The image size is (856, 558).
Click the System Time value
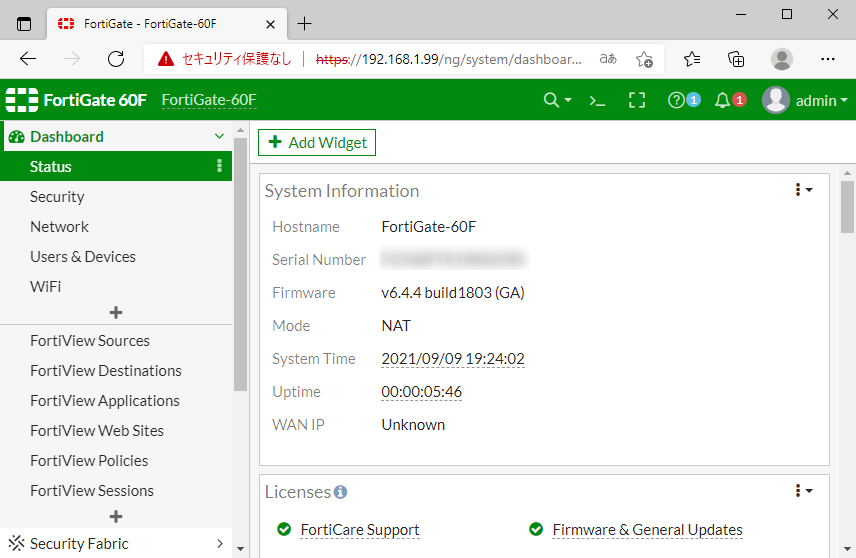453,359
